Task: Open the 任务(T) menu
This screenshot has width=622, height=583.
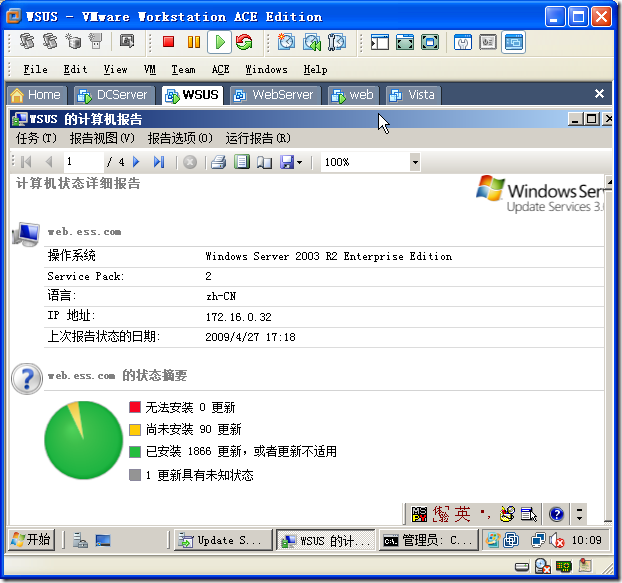Action: pyautogui.click(x=36, y=138)
